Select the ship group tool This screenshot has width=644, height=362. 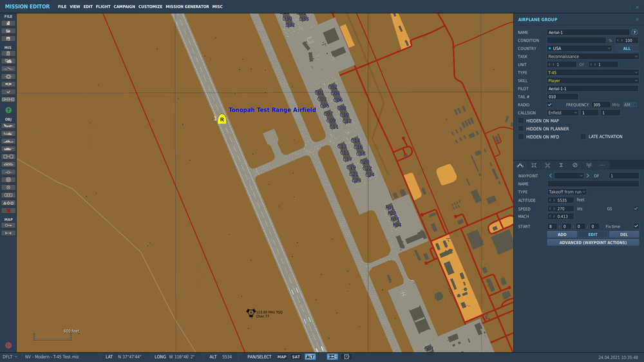click(8, 141)
